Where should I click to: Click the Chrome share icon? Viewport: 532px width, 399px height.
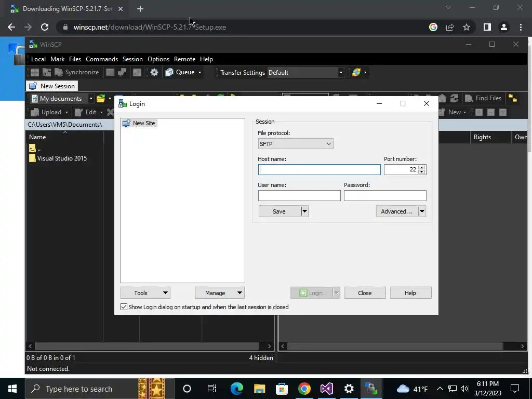pyautogui.click(x=450, y=27)
